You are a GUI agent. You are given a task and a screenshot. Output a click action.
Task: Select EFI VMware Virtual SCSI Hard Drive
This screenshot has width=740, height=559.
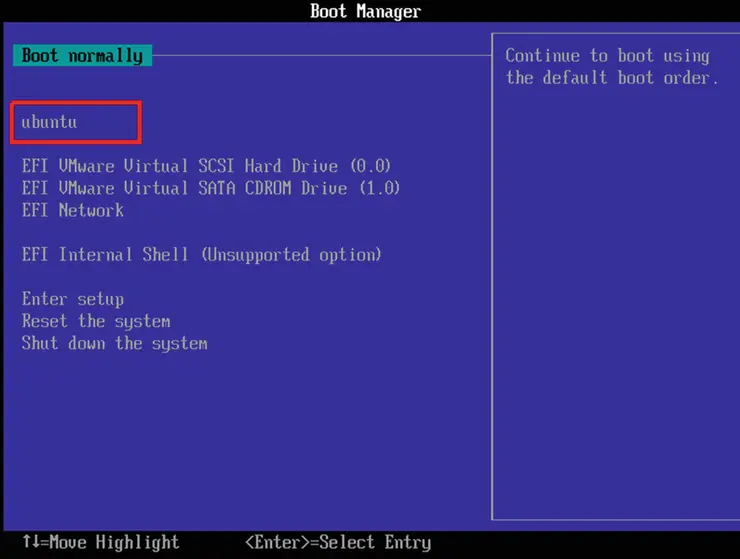(x=206, y=166)
